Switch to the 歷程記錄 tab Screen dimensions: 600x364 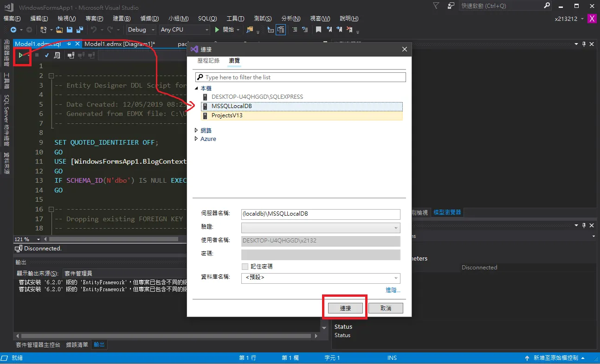click(x=208, y=61)
